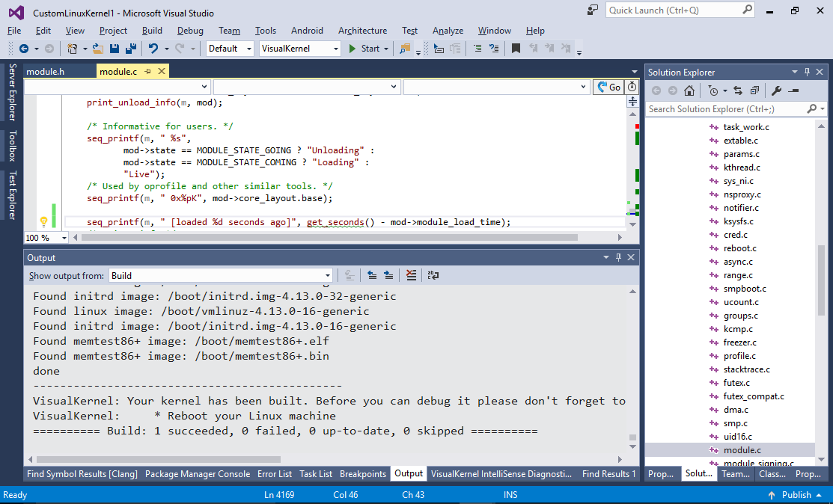Open the Toolbox side tab
Image resolution: width=833 pixels, height=504 pixels.
12,146
